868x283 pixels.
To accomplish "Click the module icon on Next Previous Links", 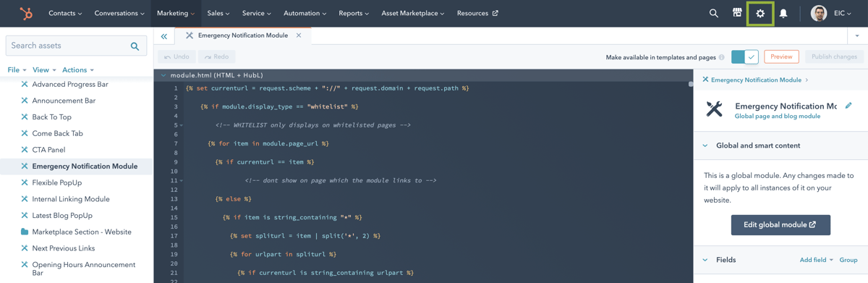I will coord(25,248).
